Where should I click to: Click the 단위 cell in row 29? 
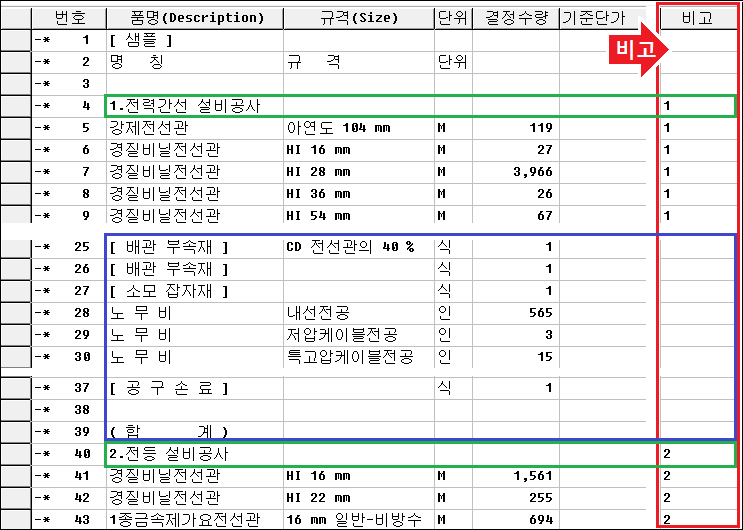(x=453, y=335)
